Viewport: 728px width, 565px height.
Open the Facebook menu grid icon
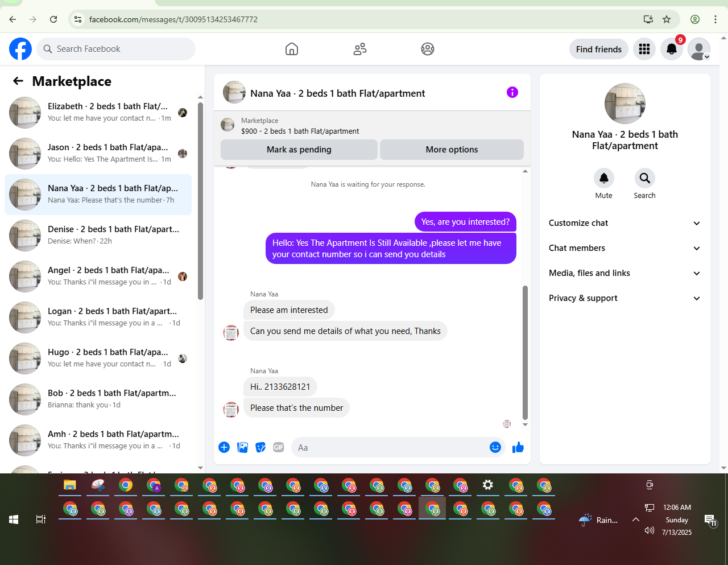(644, 49)
